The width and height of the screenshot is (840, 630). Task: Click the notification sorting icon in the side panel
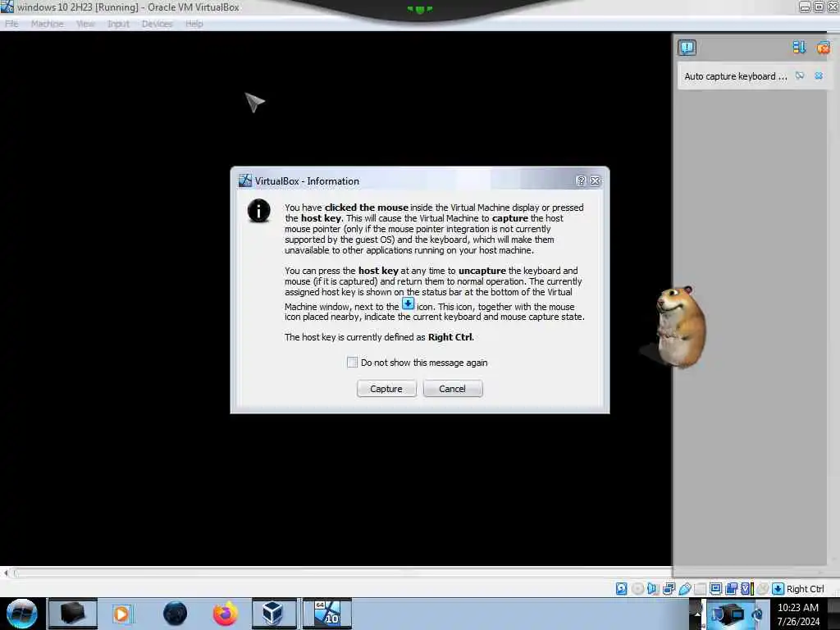click(799, 48)
